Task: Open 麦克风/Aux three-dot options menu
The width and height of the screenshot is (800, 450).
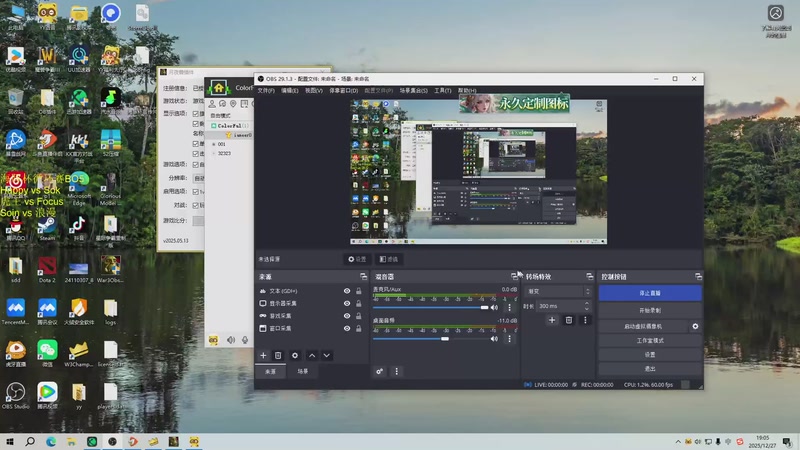Action: 509,307
